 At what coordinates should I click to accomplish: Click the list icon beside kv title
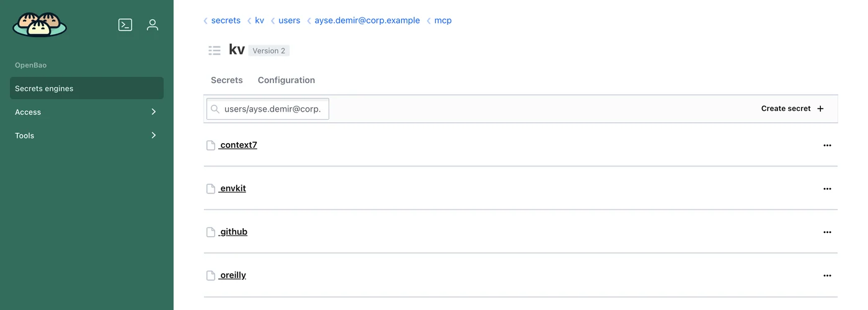tap(215, 50)
